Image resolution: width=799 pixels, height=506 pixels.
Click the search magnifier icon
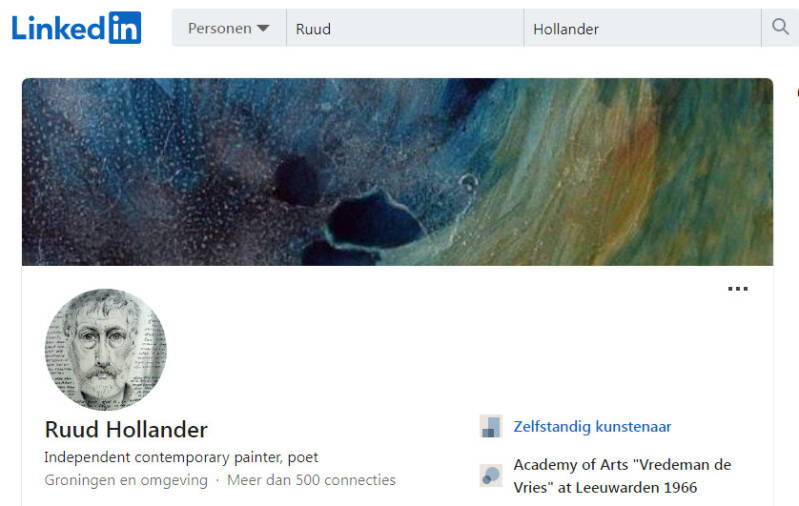click(780, 26)
